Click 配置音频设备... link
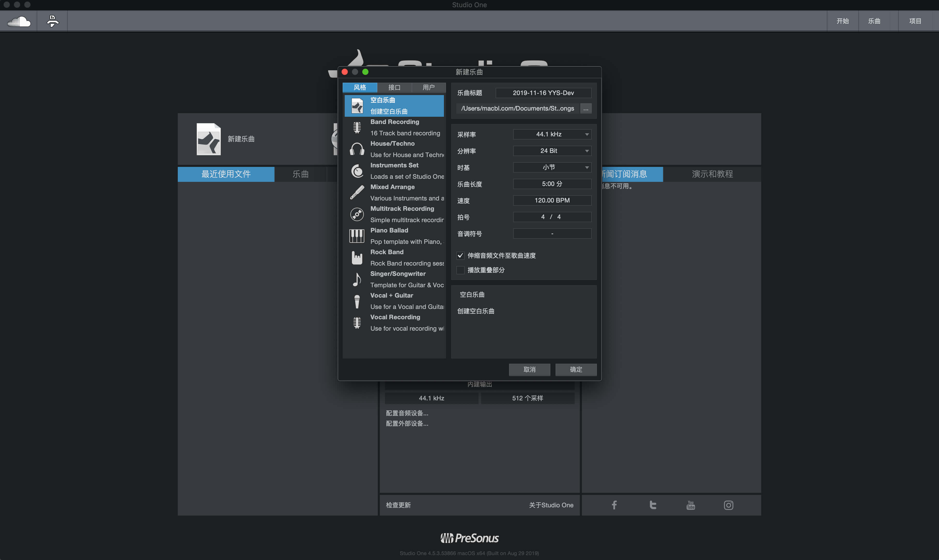The height and width of the screenshot is (560, 939). tap(407, 413)
